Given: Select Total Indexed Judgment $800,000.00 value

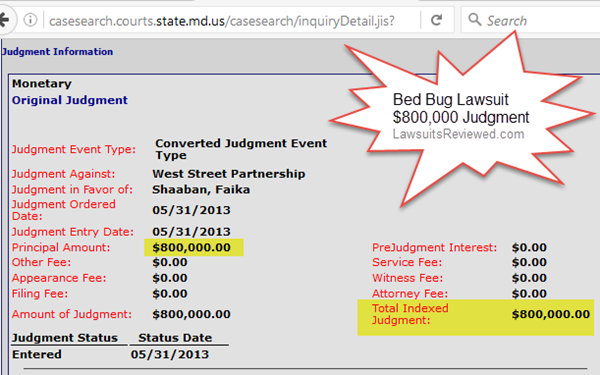Looking at the screenshot, I should coord(551,314).
